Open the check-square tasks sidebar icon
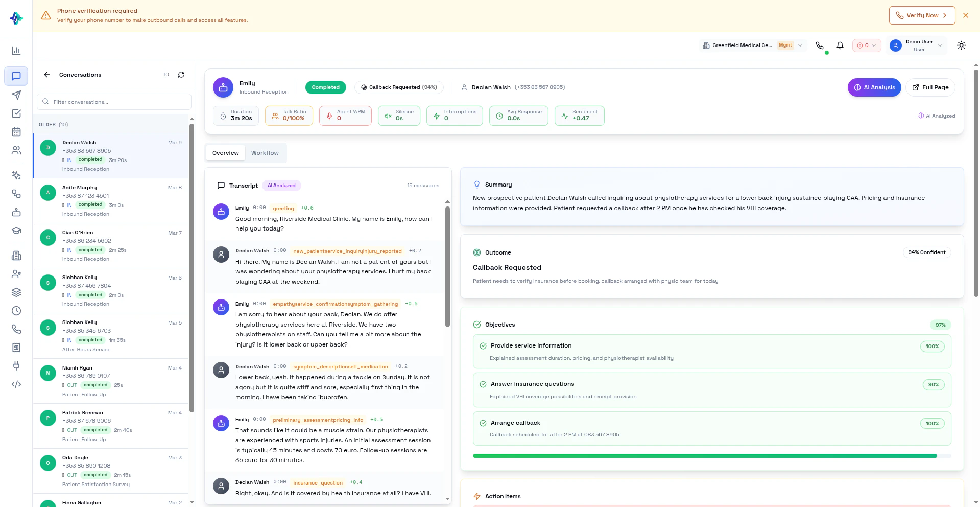This screenshot has height=507, width=980. tap(16, 113)
